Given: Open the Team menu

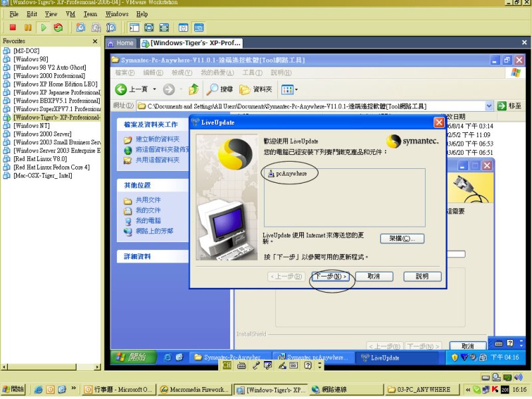Looking at the screenshot, I should (x=90, y=14).
